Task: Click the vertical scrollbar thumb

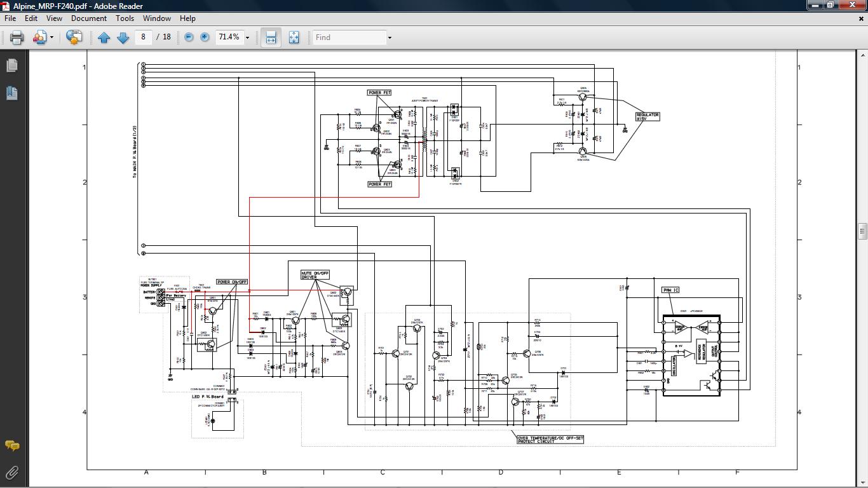Action: [x=862, y=231]
